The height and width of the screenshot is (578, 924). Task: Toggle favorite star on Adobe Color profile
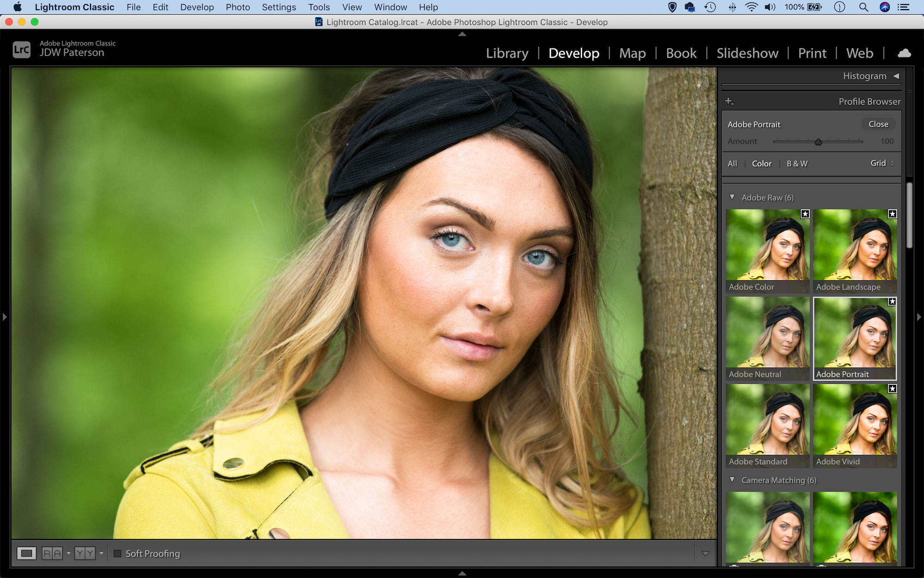point(805,214)
